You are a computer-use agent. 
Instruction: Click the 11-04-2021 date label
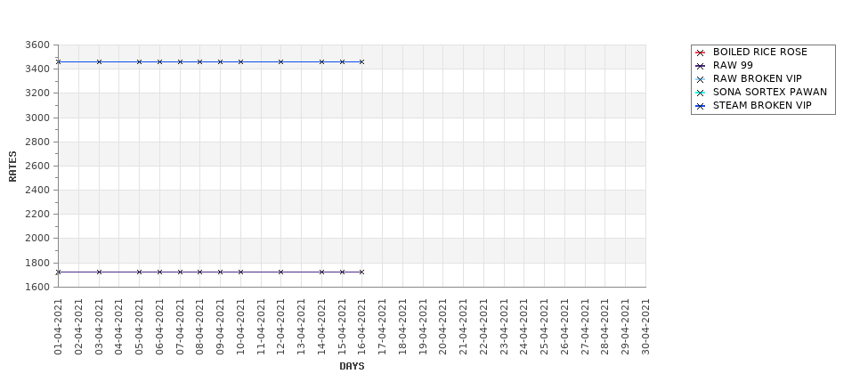point(261,327)
